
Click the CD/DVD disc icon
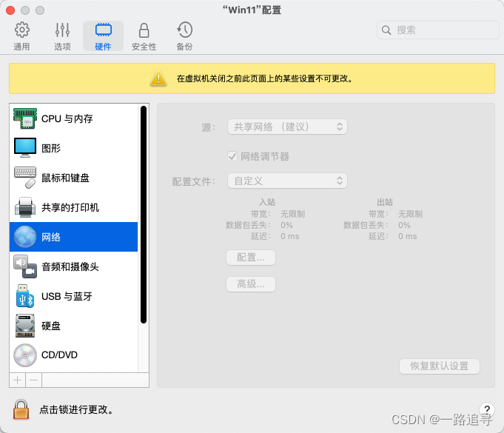pyautogui.click(x=25, y=355)
